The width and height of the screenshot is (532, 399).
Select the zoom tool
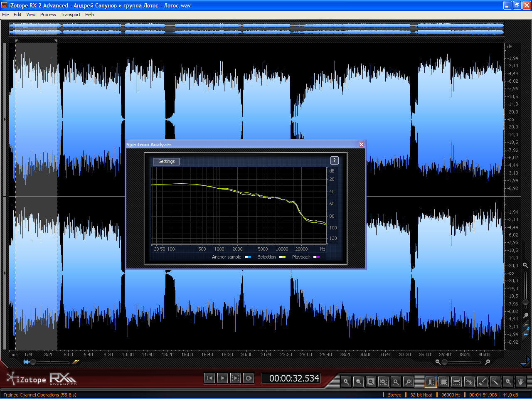pyautogui.click(x=508, y=381)
